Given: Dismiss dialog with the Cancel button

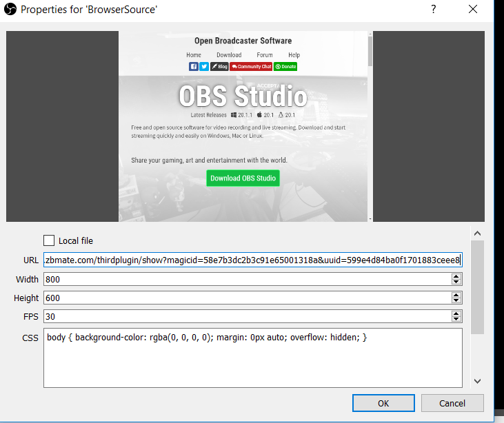Looking at the screenshot, I should [452, 403].
